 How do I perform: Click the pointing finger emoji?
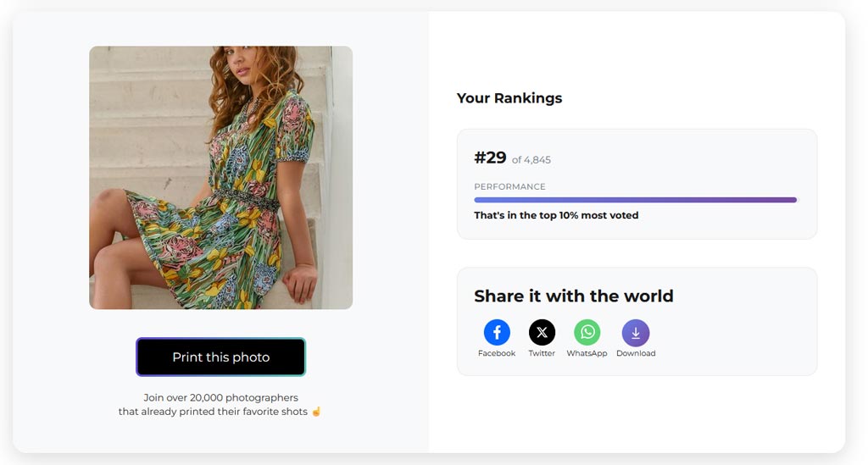click(x=316, y=412)
